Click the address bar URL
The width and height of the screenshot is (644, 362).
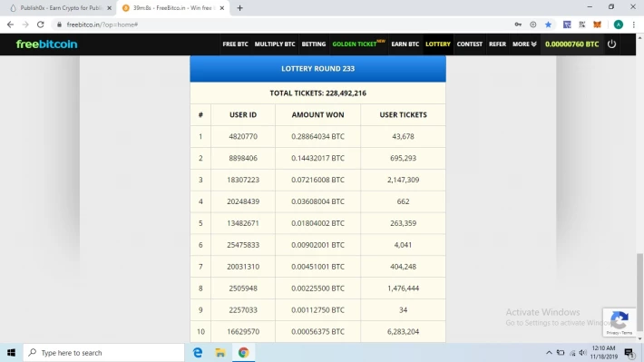click(102, 24)
